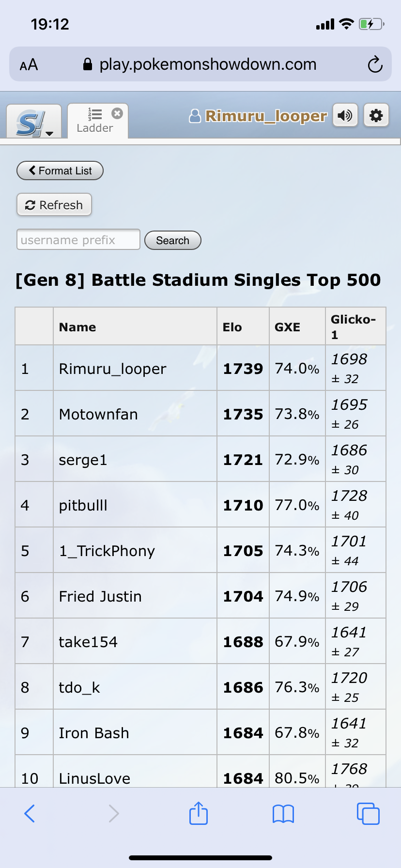Show open tabs with the tabs icon

click(x=368, y=813)
